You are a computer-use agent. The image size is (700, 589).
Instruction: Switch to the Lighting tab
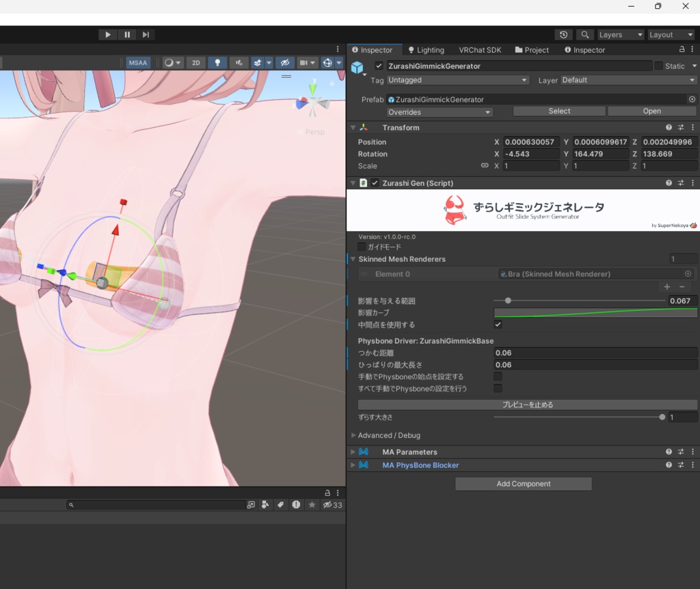pos(426,49)
